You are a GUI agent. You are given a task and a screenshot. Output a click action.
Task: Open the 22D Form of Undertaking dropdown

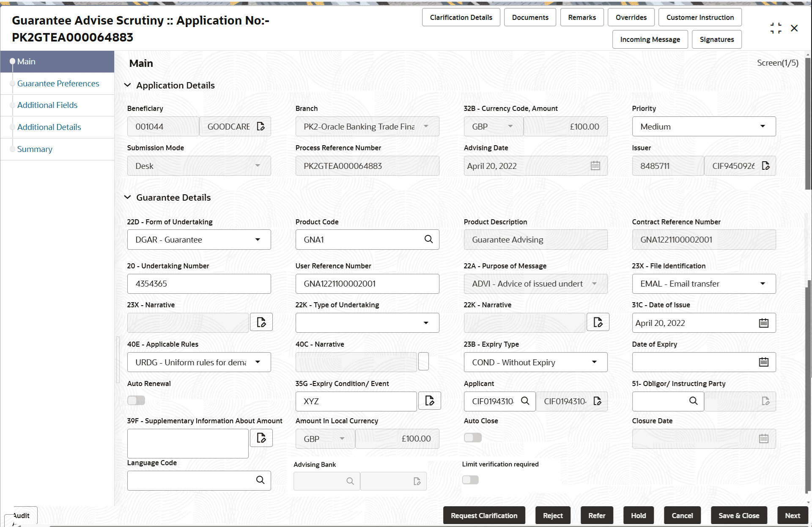[x=258, y=239]
